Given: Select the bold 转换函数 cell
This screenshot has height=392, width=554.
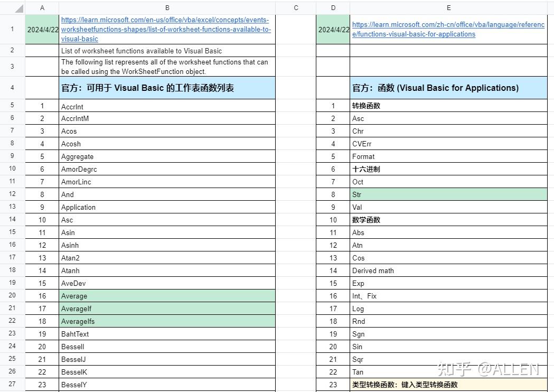Looking at the screenshot, I should click(448, 106).
